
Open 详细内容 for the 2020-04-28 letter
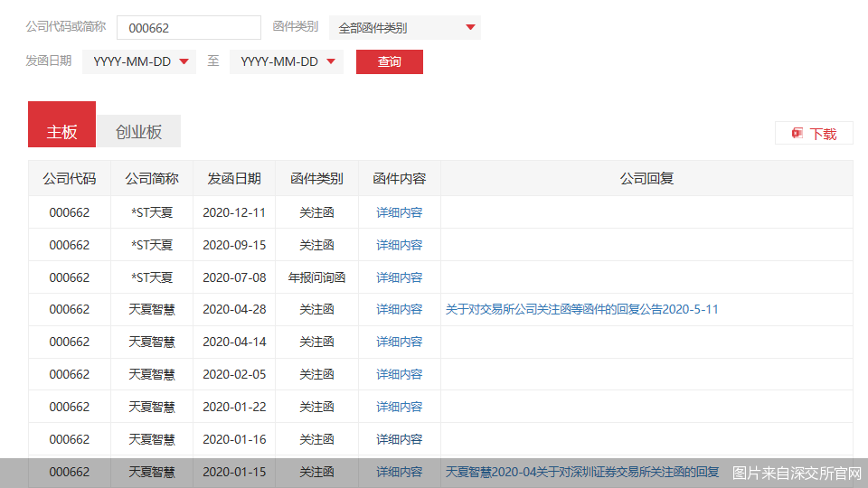click(399, 309)
